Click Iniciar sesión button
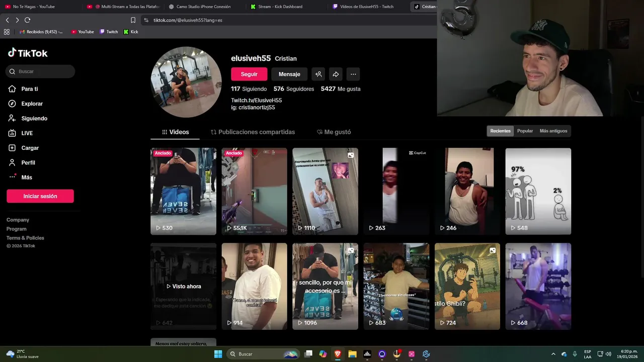Image resolution: width=644 pixels, height=362 pixels. click(x=40, y=196)
